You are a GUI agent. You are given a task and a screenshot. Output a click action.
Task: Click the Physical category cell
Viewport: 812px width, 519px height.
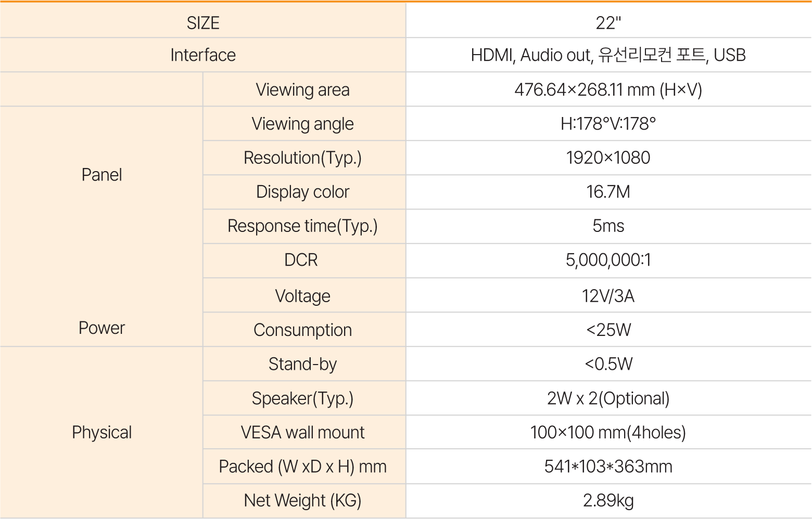point(102,432)
